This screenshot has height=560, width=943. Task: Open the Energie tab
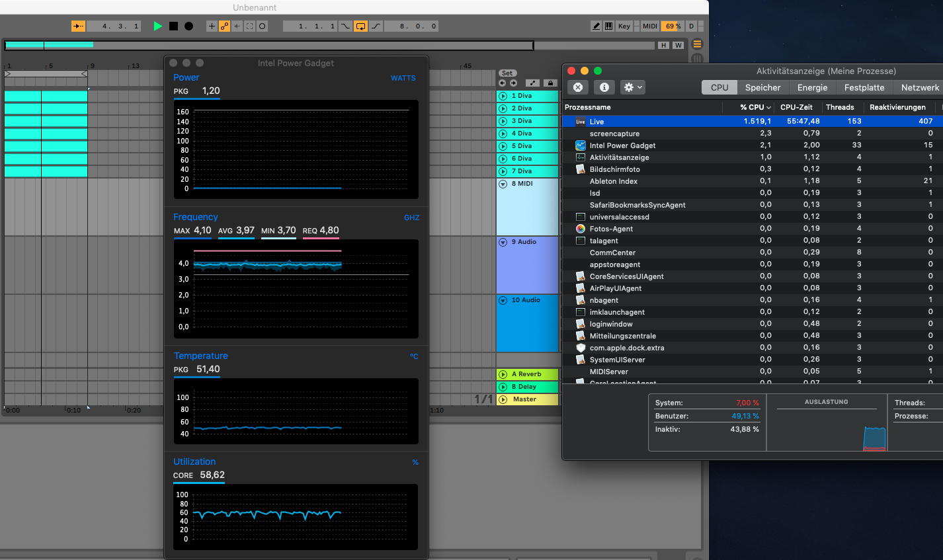[812, 87]
